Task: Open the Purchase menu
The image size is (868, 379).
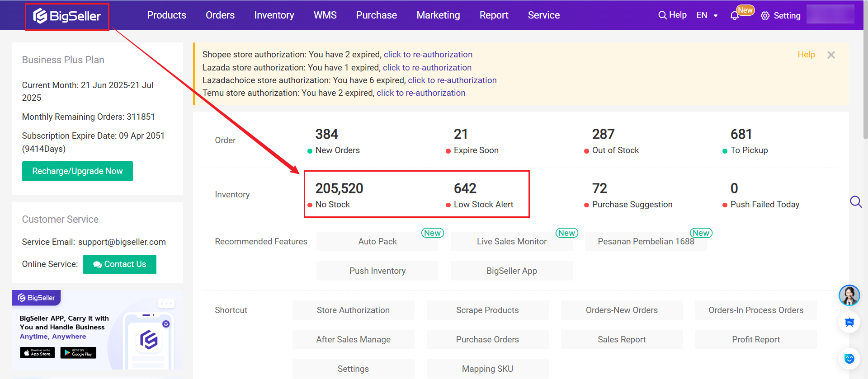Action: click(x=377, y=15)
